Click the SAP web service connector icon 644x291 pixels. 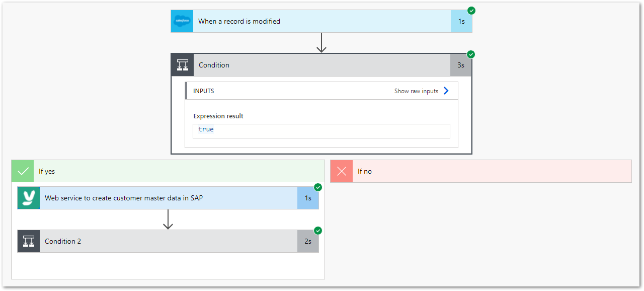pyautogui.click(x=29, y=198)
